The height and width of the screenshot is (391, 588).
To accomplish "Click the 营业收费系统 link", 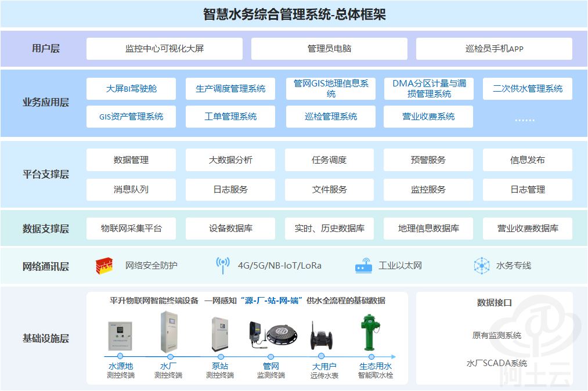I will [x=428, y=117].
